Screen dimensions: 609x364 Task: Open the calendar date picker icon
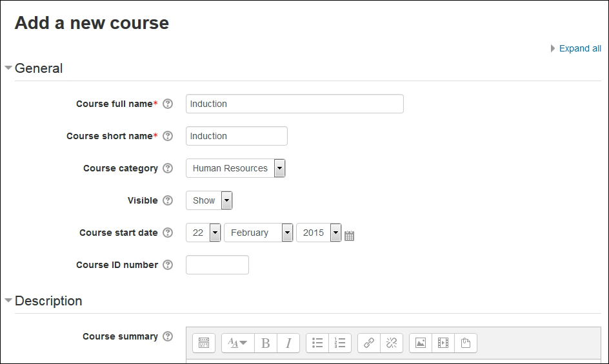coord(349,236)
